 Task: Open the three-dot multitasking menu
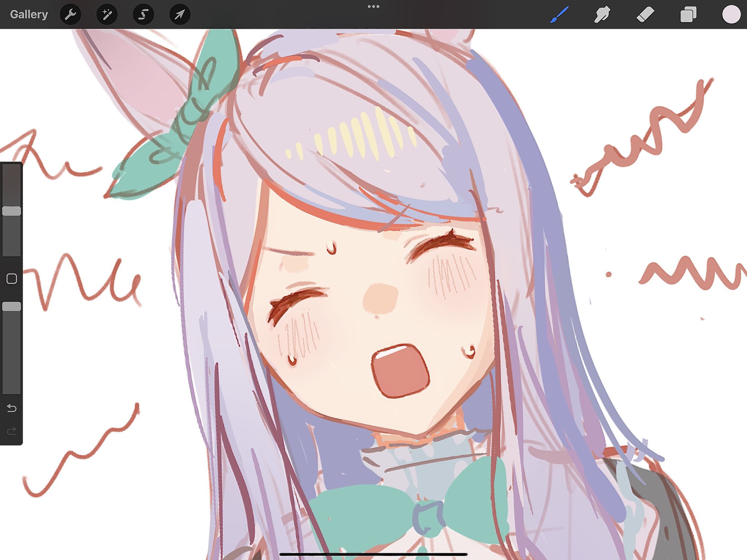click(373, 7)
